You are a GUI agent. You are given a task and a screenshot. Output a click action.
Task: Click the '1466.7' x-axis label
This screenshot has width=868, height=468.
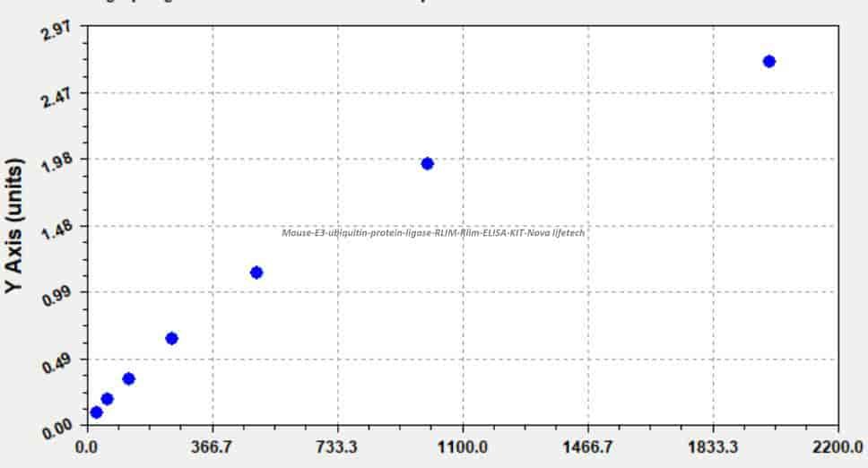pyautogui.click(x=588, y=447)
